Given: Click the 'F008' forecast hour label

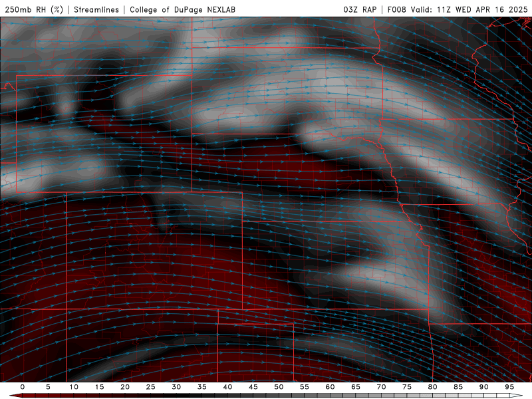Looking at the screenshot, I should (x=396, y=9).
